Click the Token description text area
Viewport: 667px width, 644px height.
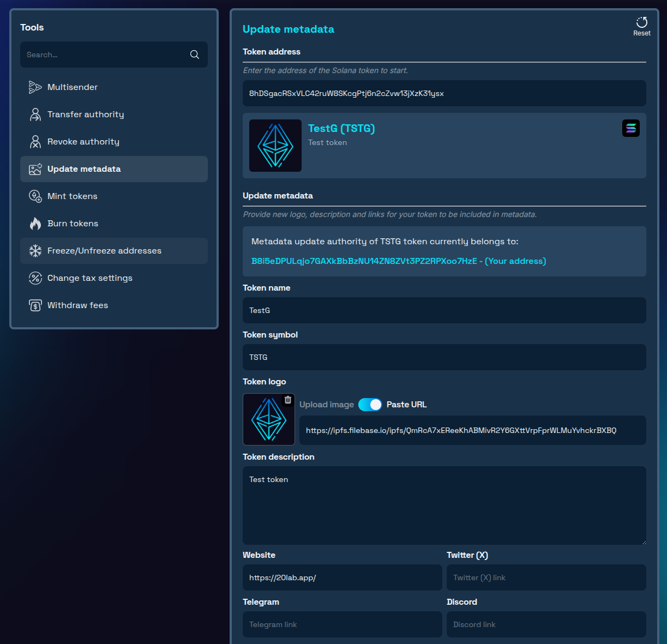(x=444, y=505)
